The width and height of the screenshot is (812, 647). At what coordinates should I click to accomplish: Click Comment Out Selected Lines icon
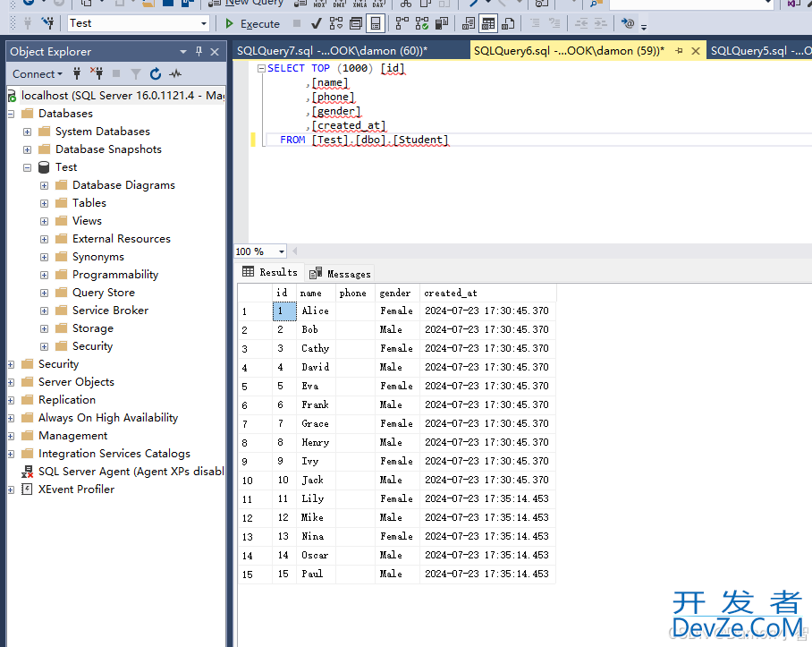(x=535, y=24)
